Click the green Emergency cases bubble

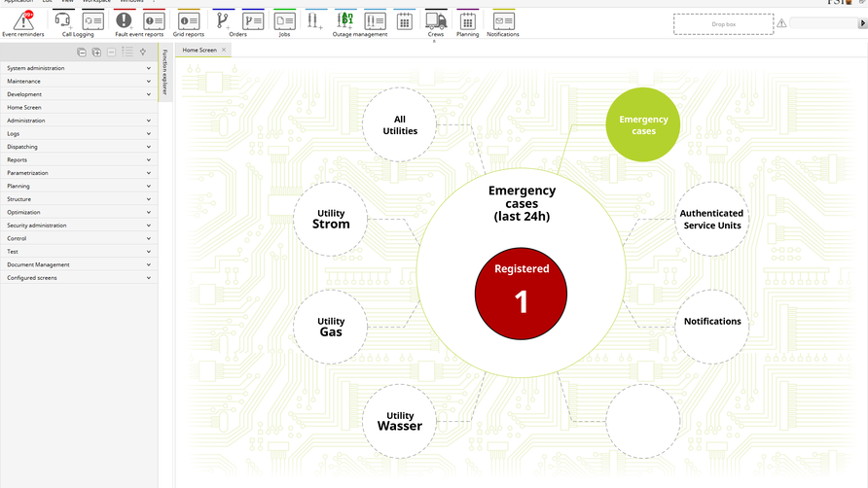click(643, 124)
